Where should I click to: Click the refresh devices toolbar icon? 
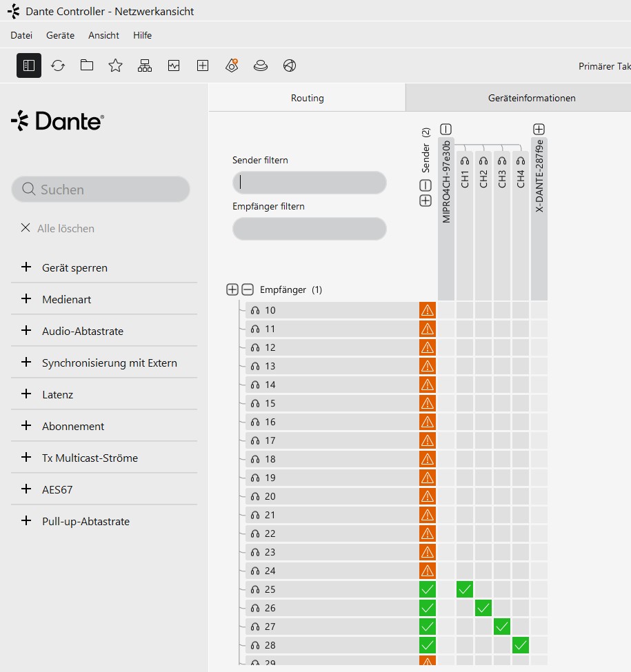(58, 65)
